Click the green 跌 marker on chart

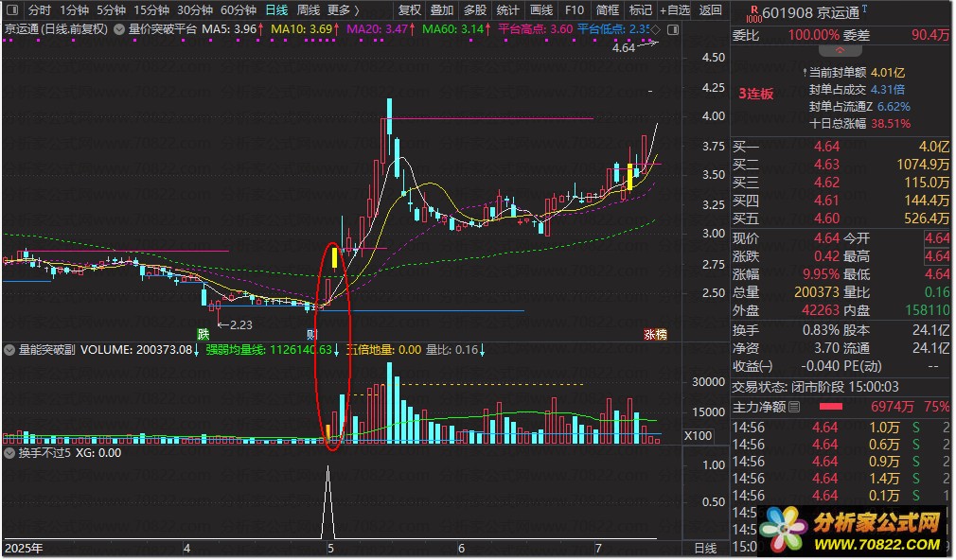click(203, 334)
